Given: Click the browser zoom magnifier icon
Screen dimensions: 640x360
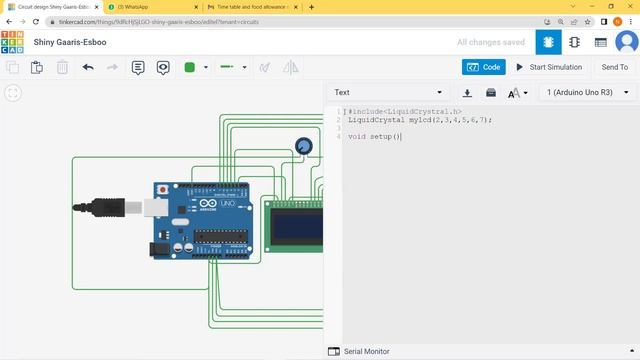Looking at the screenshot, I should point(560,22).
